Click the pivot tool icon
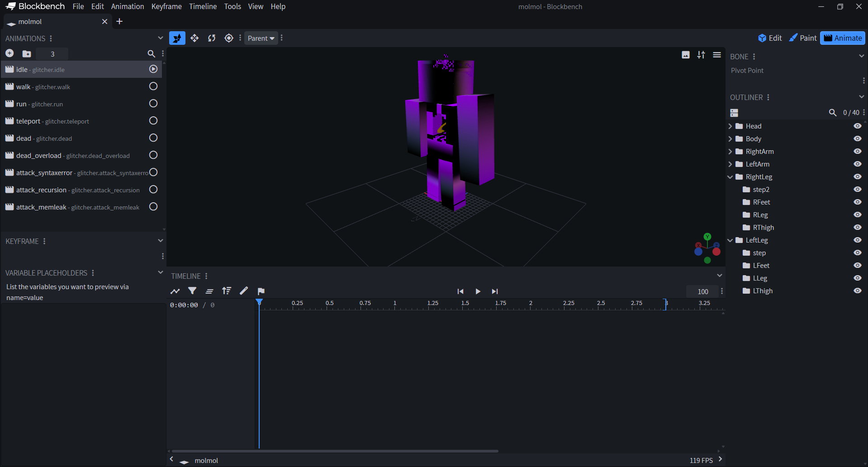This screenshot has height=467, width=868. pyautogui.click(x=229, y=38)
